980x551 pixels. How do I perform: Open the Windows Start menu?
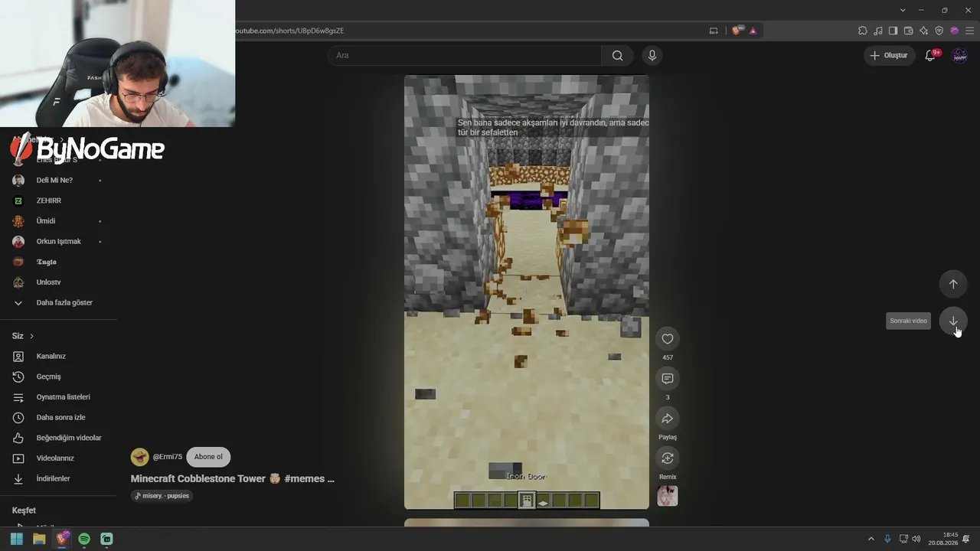(x=17, y=539)
